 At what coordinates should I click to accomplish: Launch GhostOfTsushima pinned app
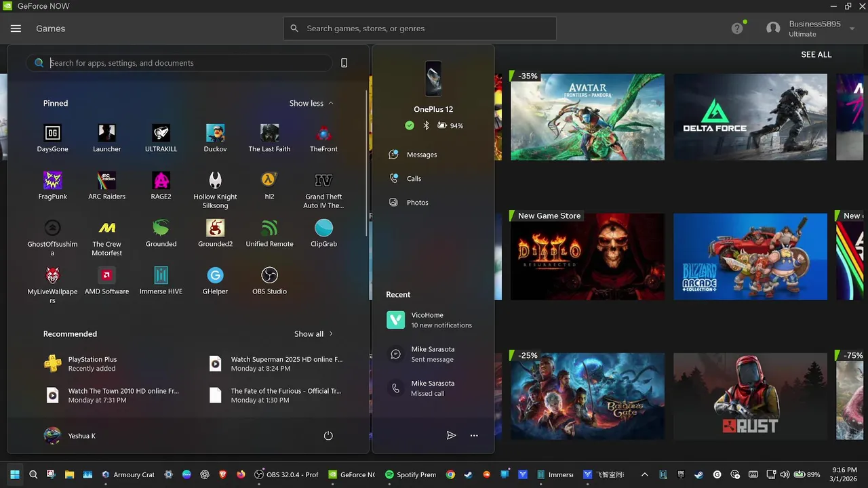click(52, 237)
